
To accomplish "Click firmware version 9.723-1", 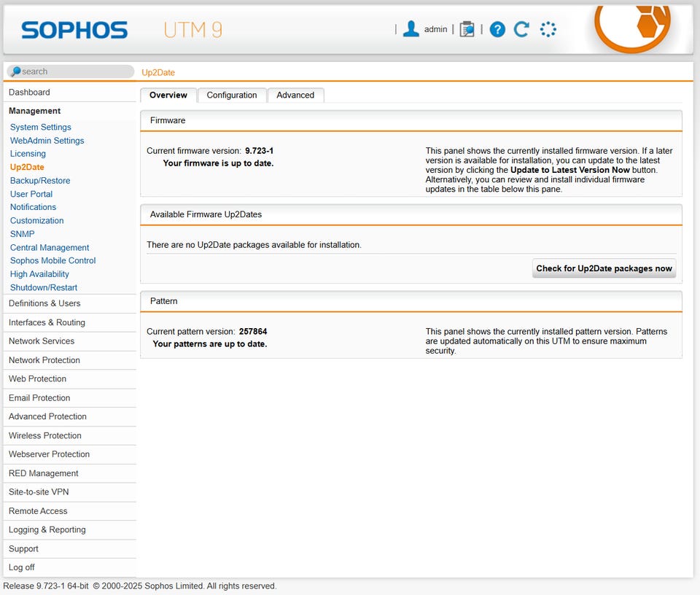I will (259, 151).
